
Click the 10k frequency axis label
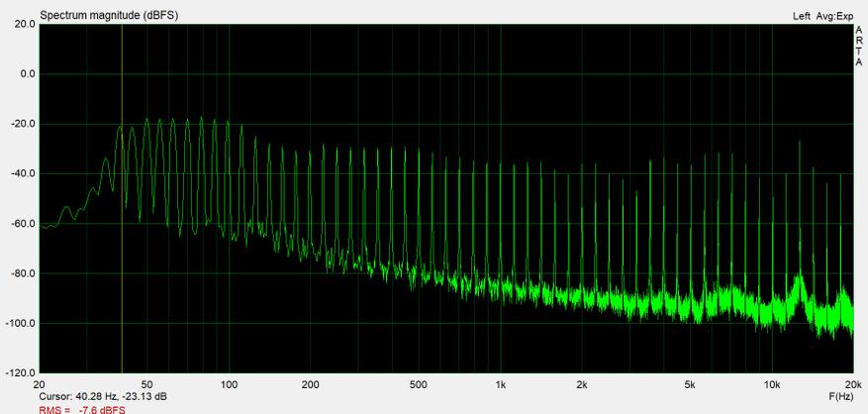pyautogui.click(x=772, y=384)
